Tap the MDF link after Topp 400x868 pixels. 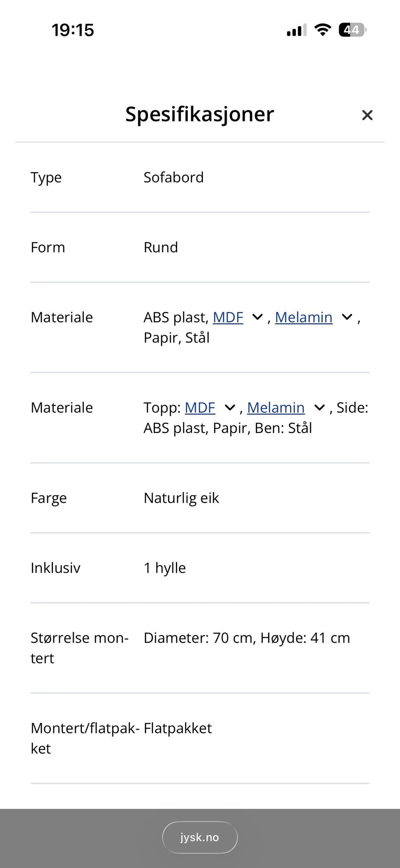[200, 408]
